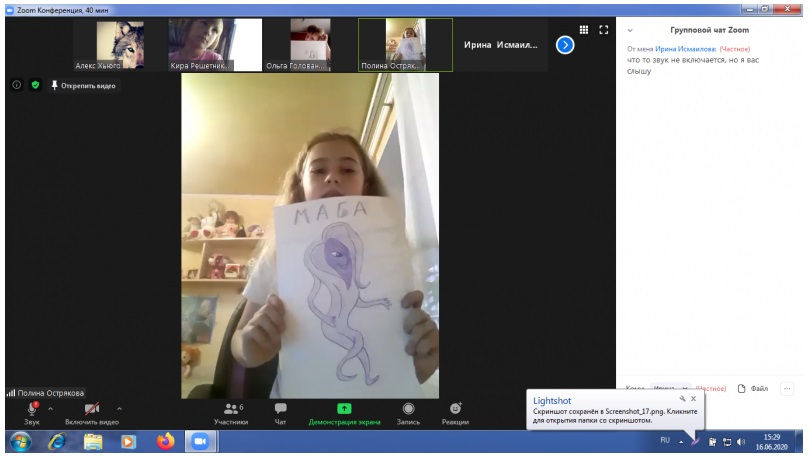Open the Реакции reactions menu
809x457 pixels.
(x=455, y=414)
